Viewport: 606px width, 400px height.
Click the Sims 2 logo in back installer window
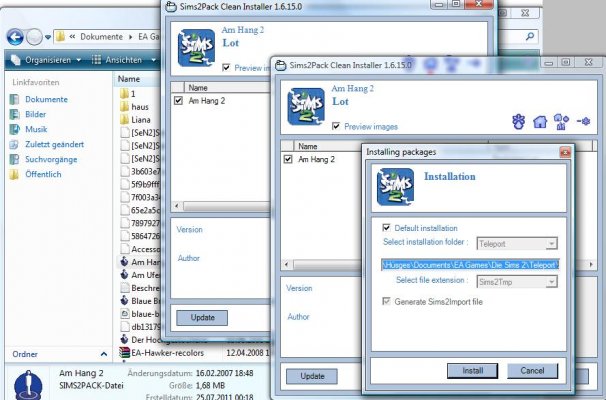(x=196, y=48)
